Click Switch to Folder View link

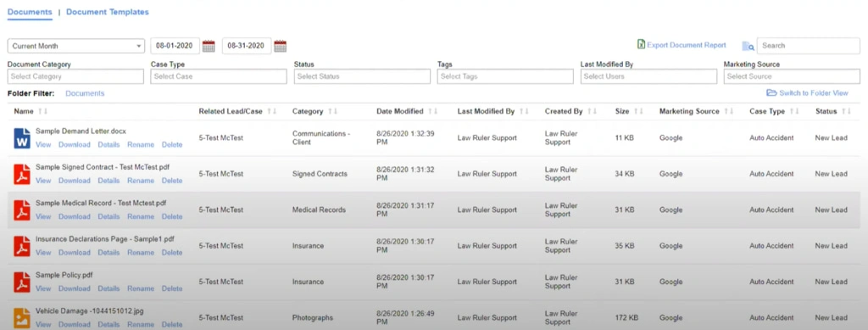(813, 93)
